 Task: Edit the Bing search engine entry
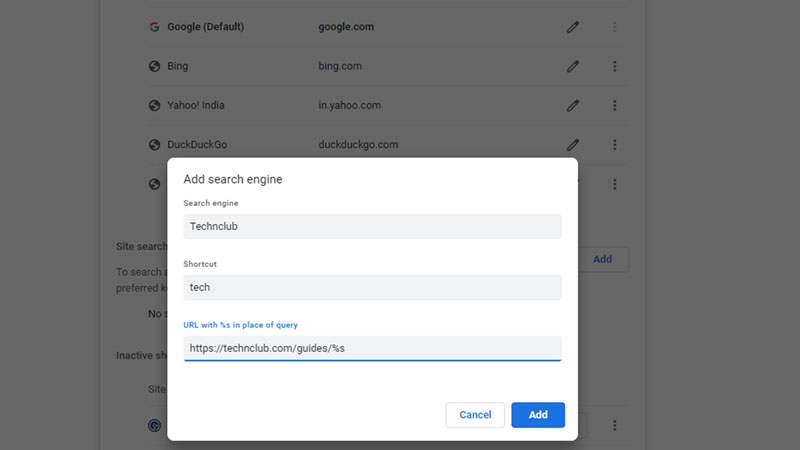pyautogui.click(x=572, y=66)
